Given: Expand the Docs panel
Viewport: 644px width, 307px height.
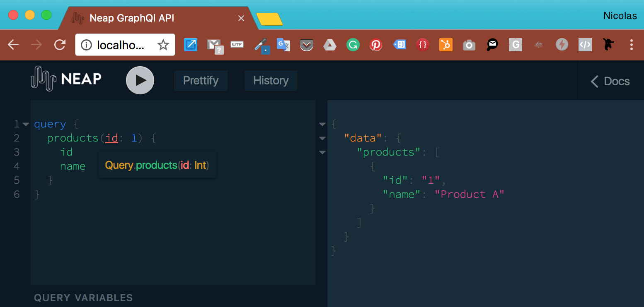Looking at the screenshot, I should pos(610,81).
